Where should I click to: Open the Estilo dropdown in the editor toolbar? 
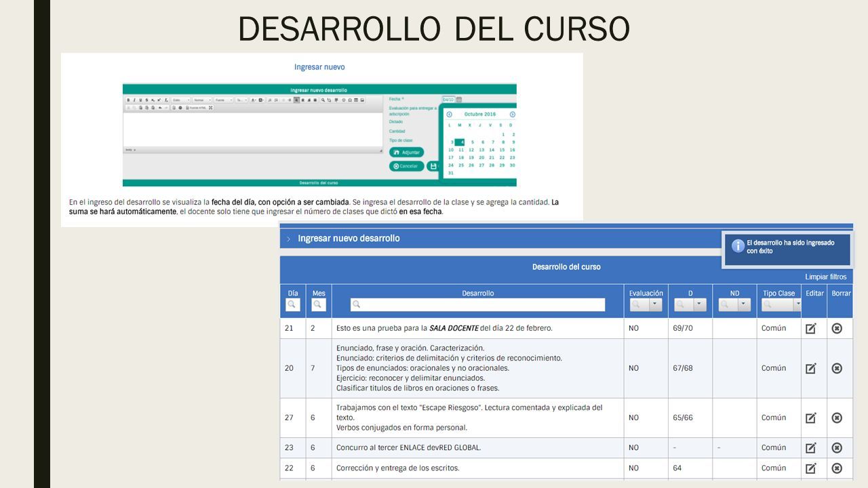181,100
